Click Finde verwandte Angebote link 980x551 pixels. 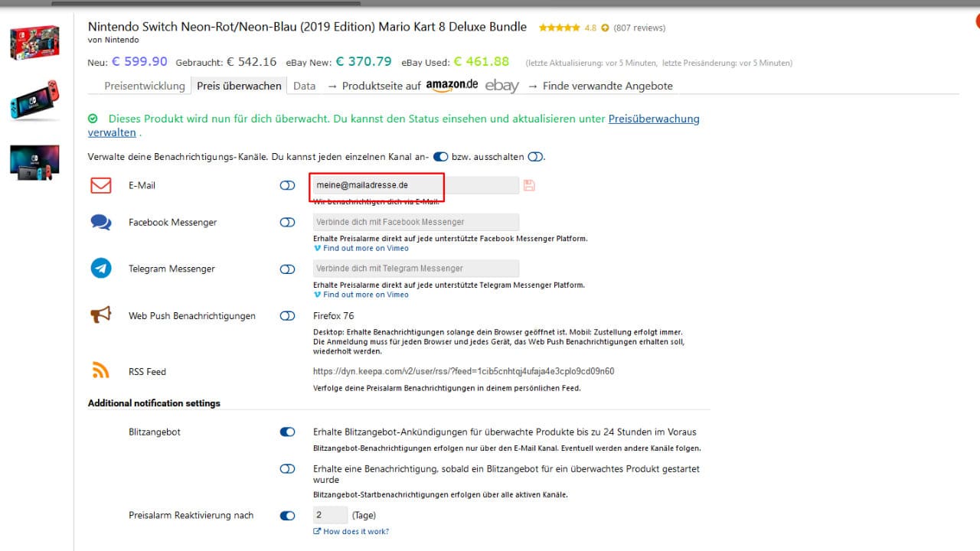click(607, 86)
